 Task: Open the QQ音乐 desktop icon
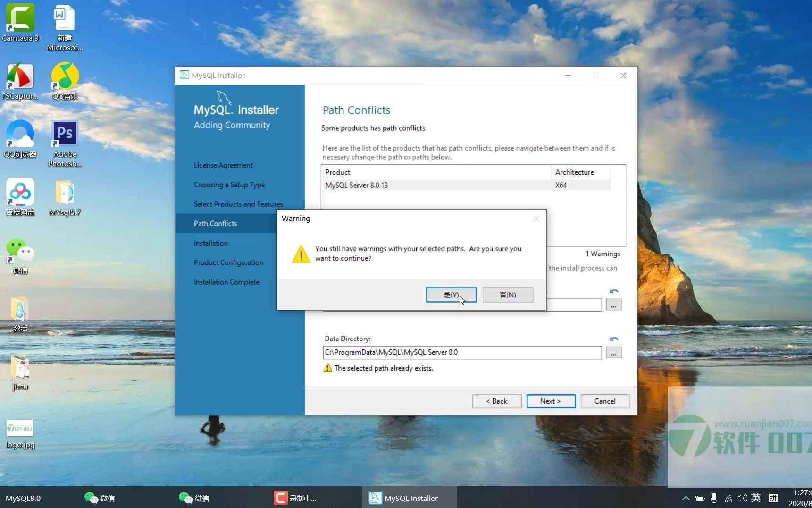pos(65,81)
